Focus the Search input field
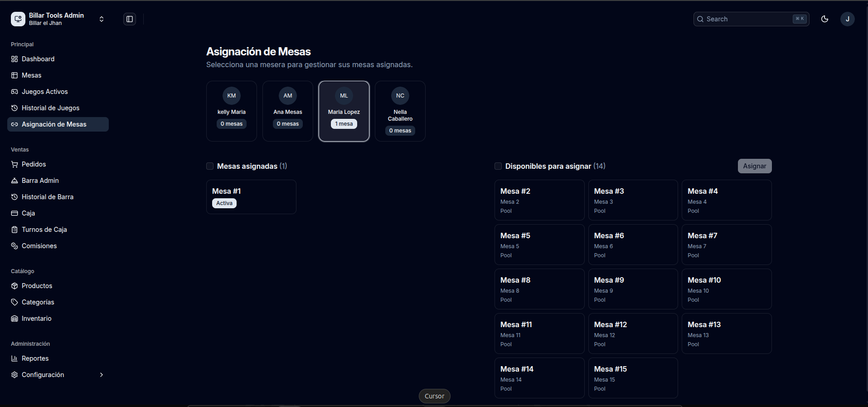The image size is (868, 407). click(x=751, y=19)
